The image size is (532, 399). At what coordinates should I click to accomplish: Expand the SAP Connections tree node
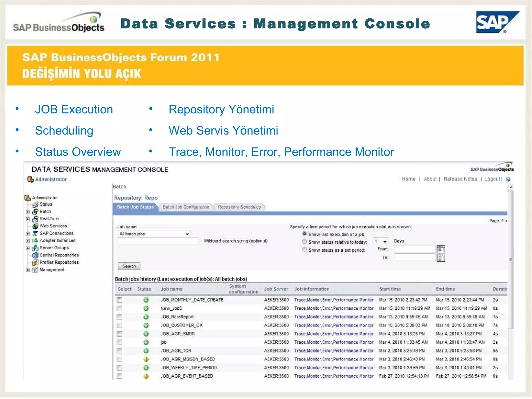click(x=28, y=234)
